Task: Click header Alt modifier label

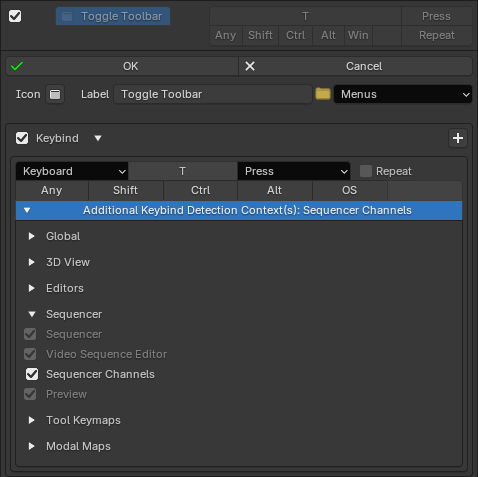Action: pos(328,35)
